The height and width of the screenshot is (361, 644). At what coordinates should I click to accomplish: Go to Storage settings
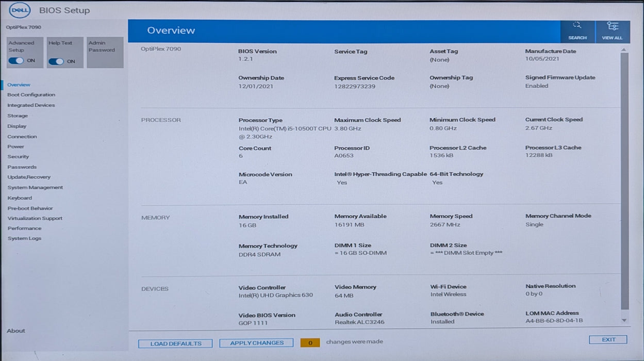pos(18,116)
